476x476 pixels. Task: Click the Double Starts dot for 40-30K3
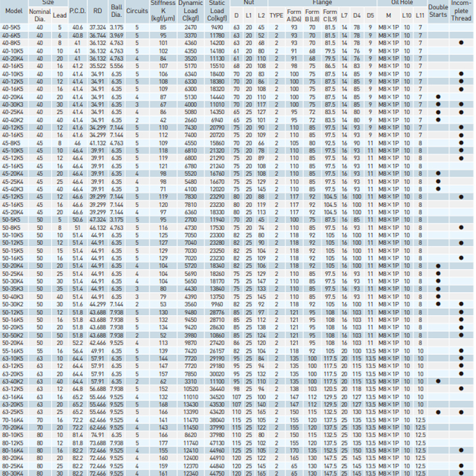[438, 104]
